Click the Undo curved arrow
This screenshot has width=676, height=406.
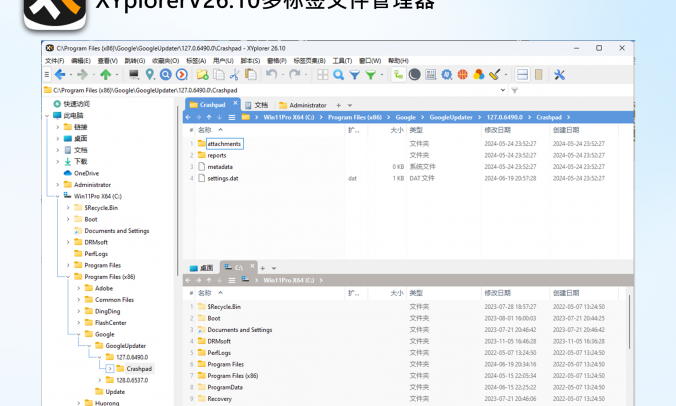pyautogui.click(x=271, y=75)
